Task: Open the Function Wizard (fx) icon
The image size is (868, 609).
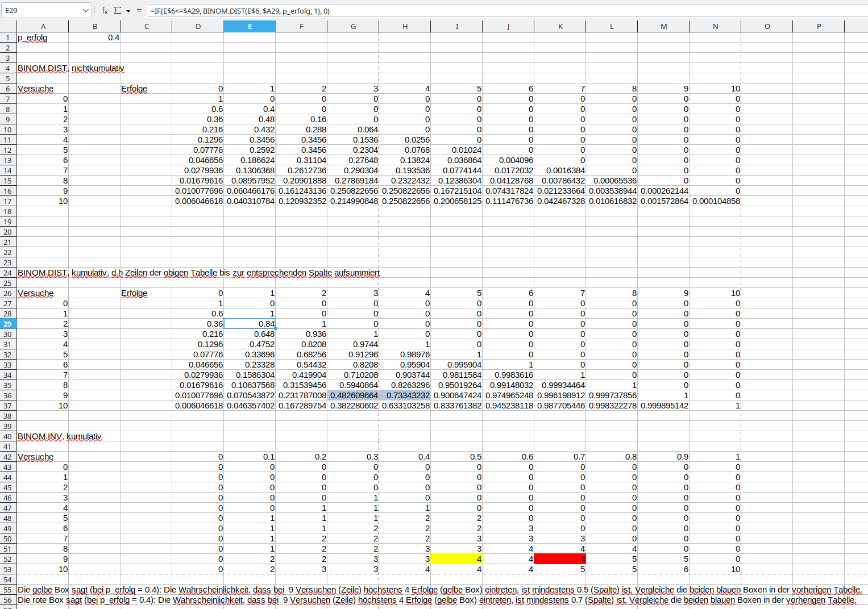Action: pyautogui.click(x=105, y=10)
